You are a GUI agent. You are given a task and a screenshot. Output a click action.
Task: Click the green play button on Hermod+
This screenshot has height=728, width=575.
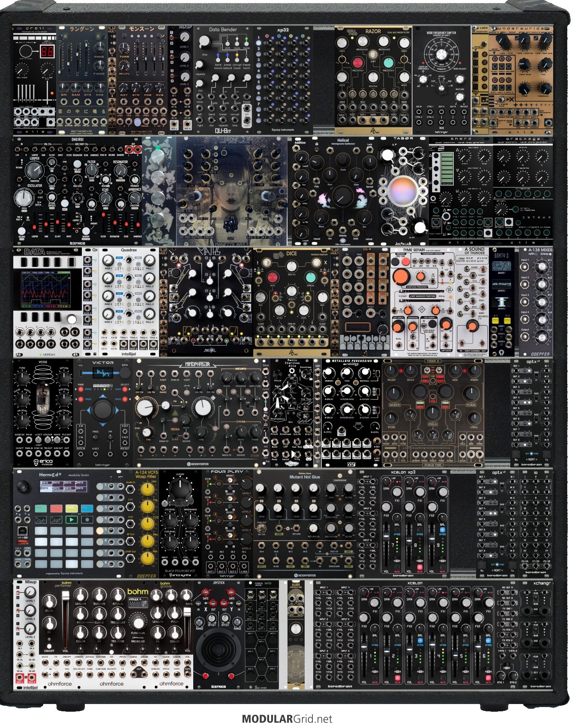pos(72,520)
